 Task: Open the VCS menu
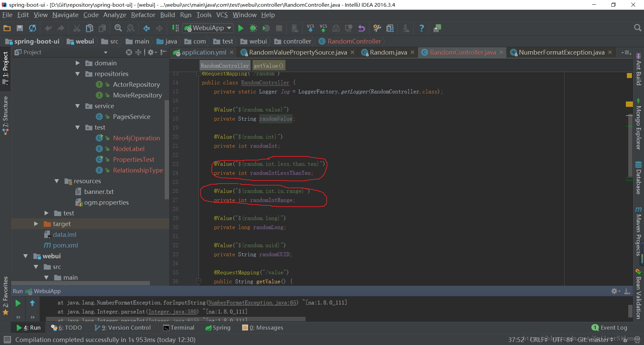(x=222, y=15)
